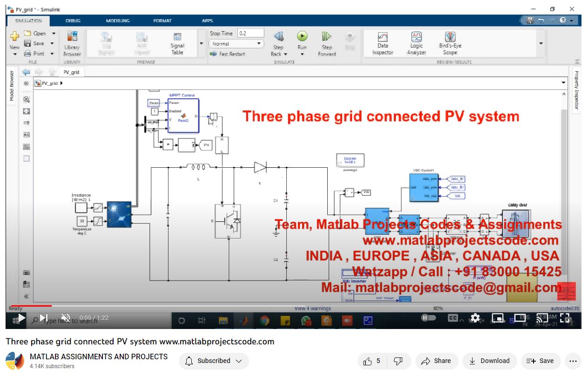The height and width of the screenshot is (377, 588).
Task: Open YouTube video settings gear
Action: tap(475, 318)
